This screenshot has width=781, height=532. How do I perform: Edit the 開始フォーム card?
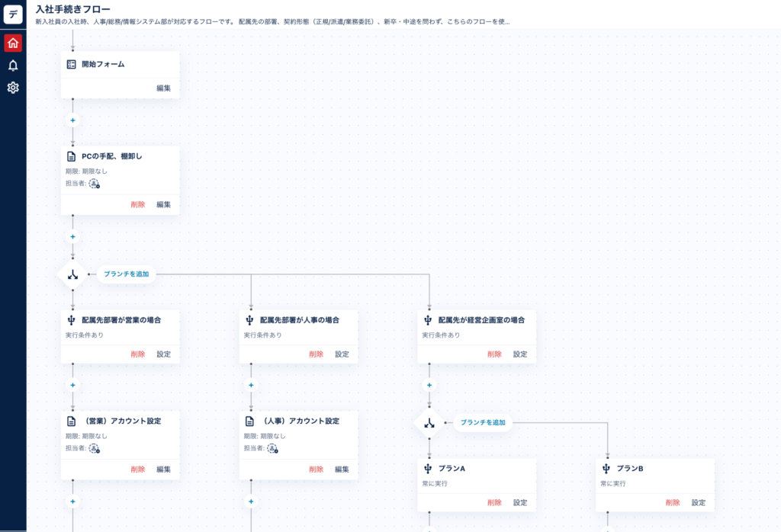(x=163, y=88)
